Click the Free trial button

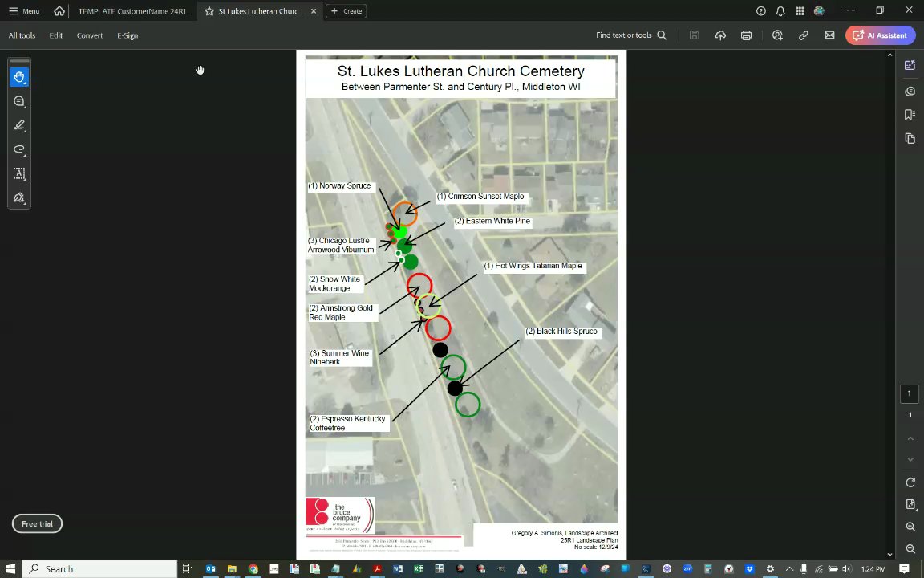click(x=37, y=523)
